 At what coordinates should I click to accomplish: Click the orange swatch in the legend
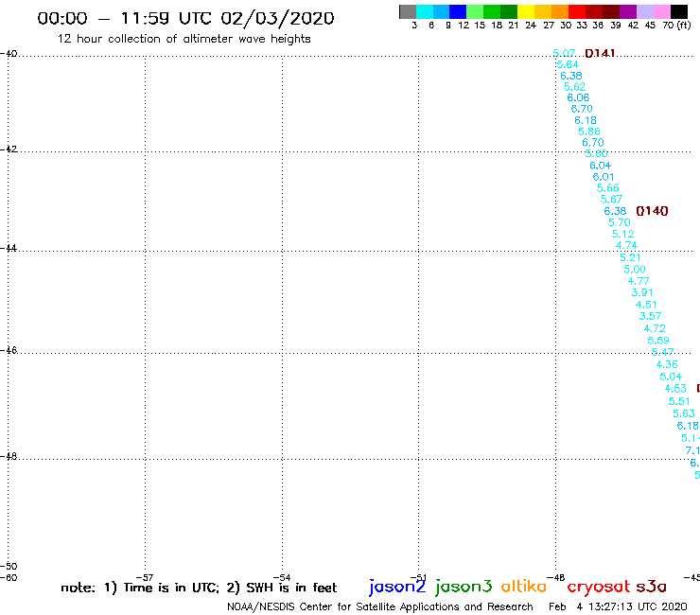560,11
